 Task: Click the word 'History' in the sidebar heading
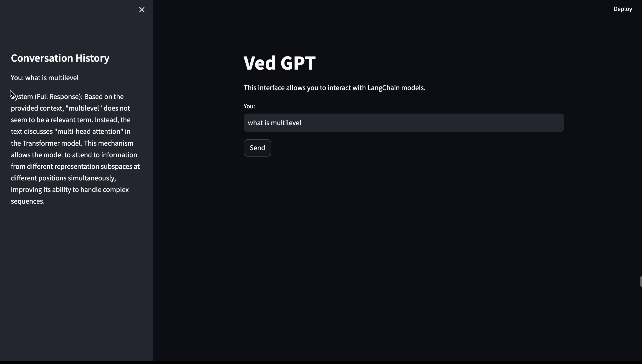point(92,58)
